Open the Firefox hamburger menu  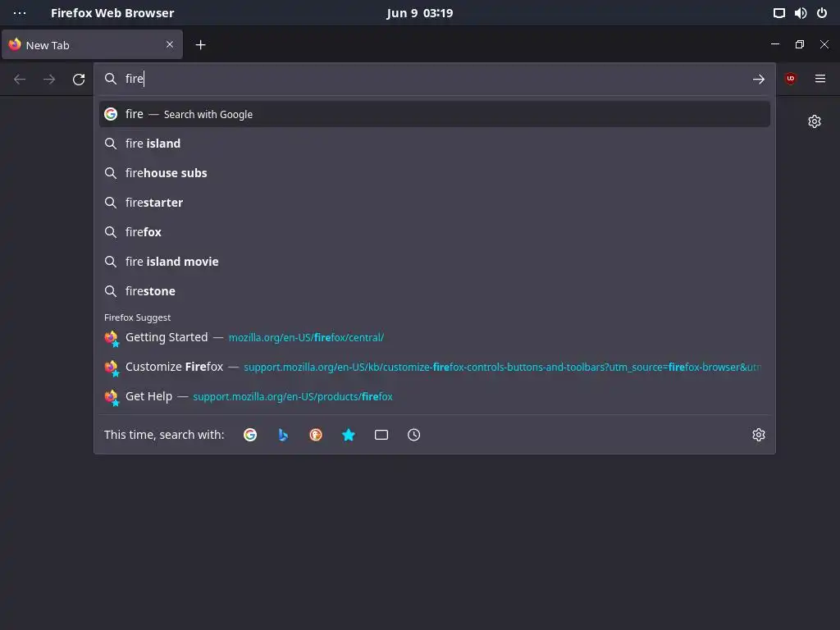tap(819, 79)
